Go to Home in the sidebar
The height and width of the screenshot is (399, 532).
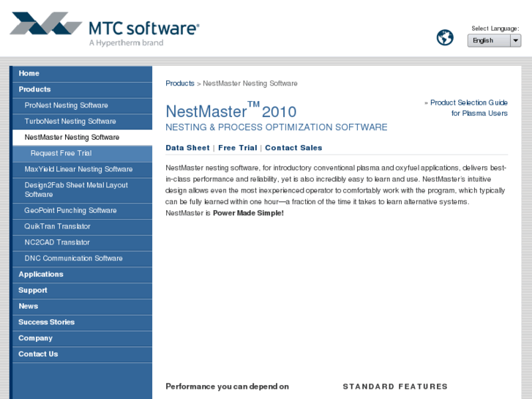[x=82, y=73]
